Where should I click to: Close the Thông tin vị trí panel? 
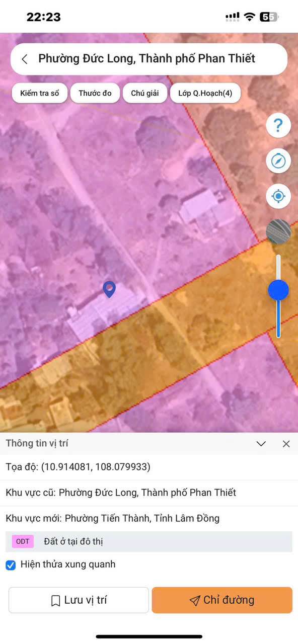pos(286,444)
